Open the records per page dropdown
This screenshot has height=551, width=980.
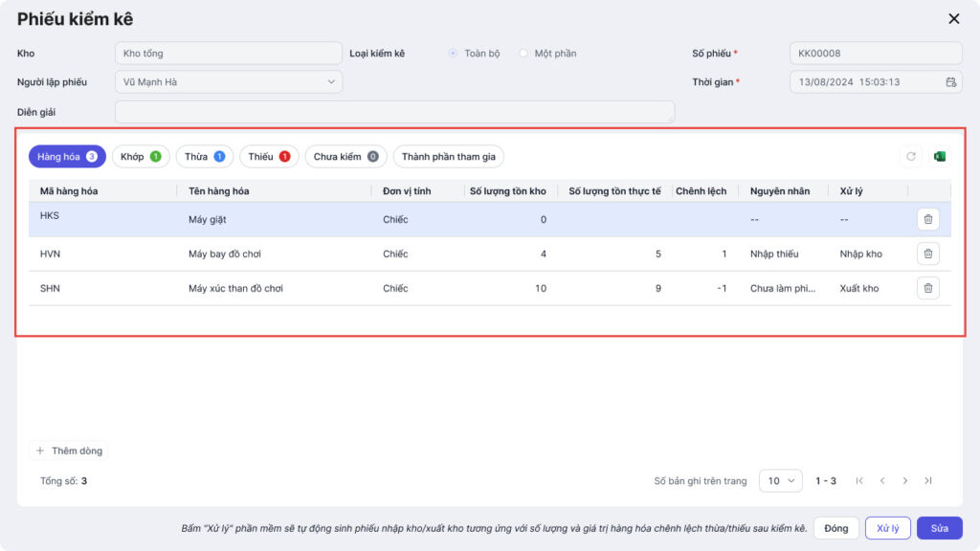coord(780,481)
